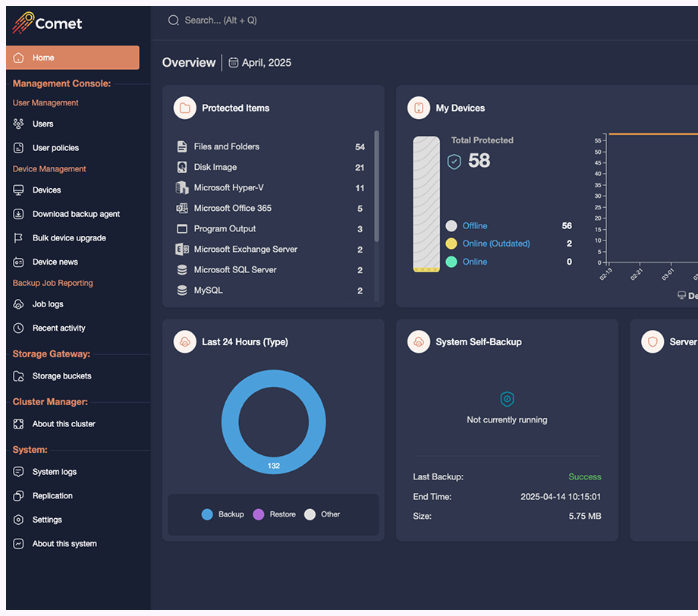This screenshot has width=698, height=616.
Task: Click the April, 2025 date selector
Action: 260,62
